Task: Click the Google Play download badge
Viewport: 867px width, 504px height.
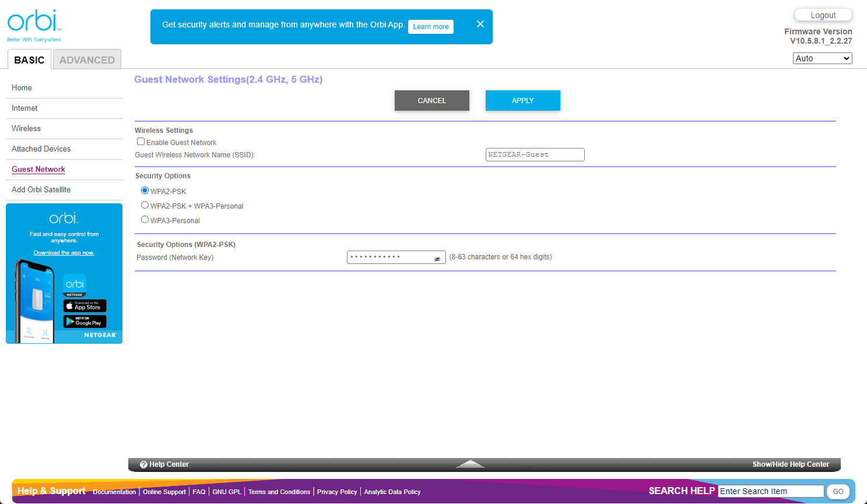Action: 85,322
